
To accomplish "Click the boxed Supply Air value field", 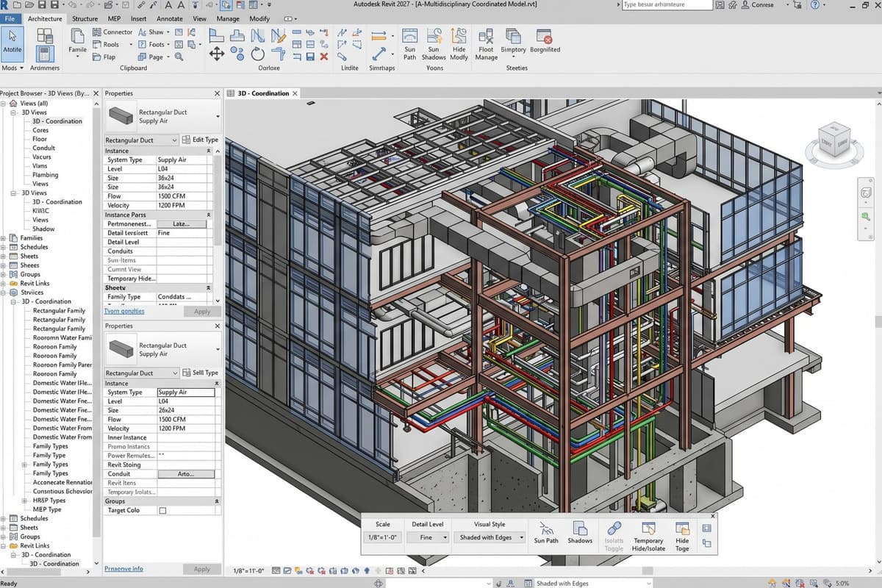I will (186, 392).
